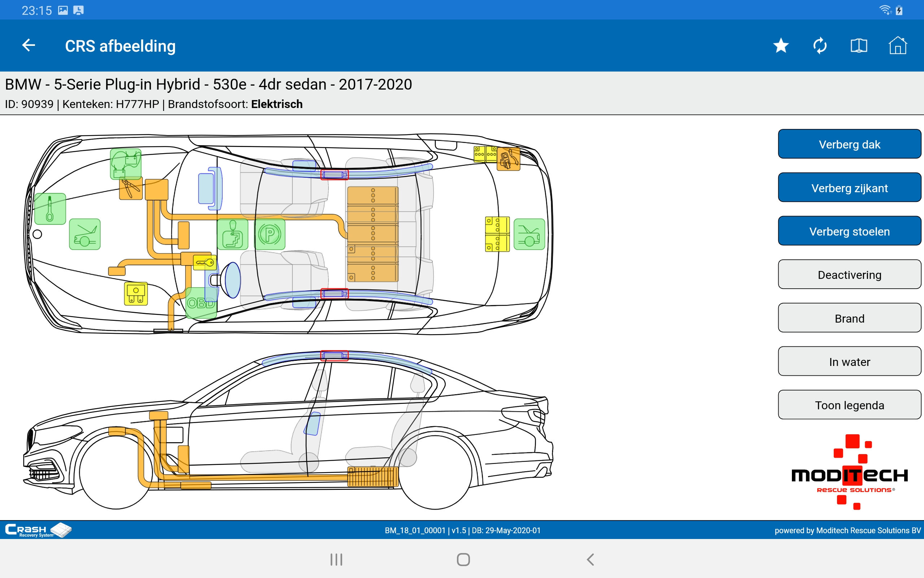Mark vehicle as favorite with star icon
924x578 pixels.
[x=781, y=46]
